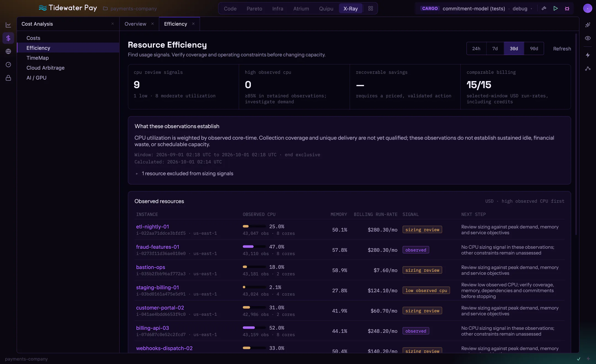596x364 pixels.
Task: Open the lock security sidebar icon
Action: click(8, 78)
